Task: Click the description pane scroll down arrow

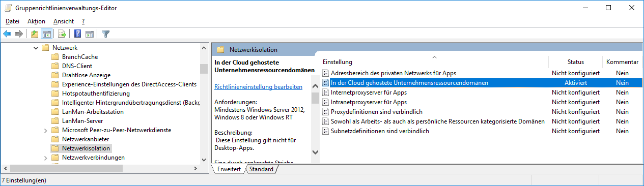Action: pos(315,152)
